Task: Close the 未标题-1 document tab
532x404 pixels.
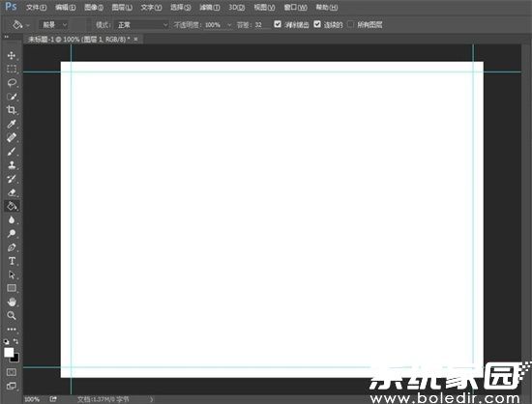Action: click(x=136, y=40)
